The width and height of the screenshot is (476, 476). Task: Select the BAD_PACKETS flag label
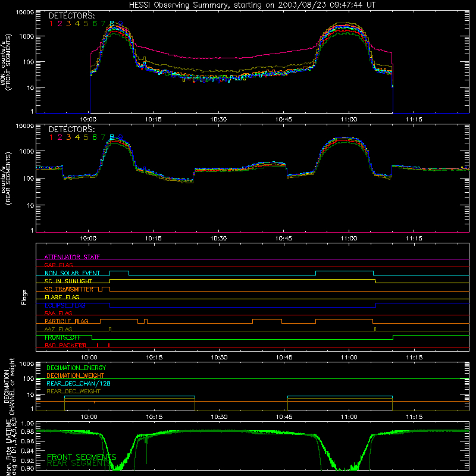65,345
